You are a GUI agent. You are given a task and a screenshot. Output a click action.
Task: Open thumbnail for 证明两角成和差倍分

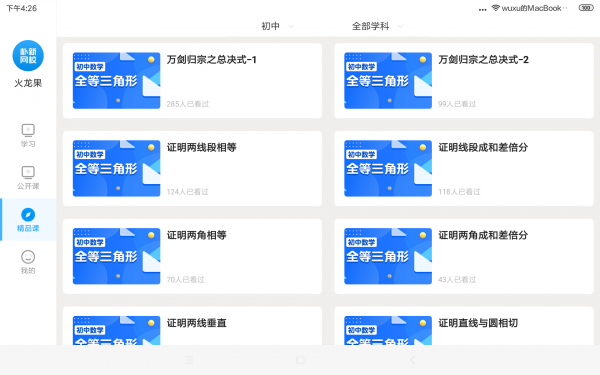388,256
